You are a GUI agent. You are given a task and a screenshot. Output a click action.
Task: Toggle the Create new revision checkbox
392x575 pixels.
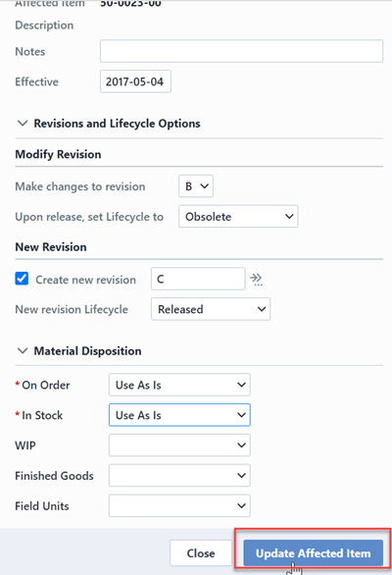22,279
